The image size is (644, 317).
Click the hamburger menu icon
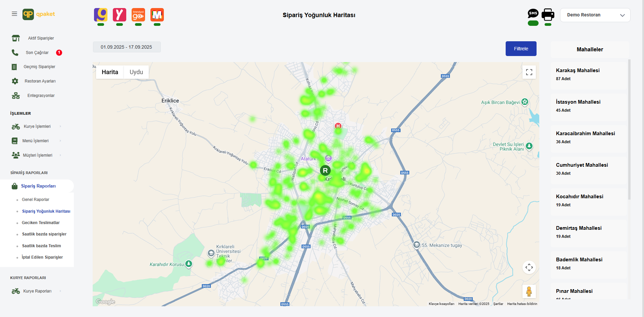14,14
